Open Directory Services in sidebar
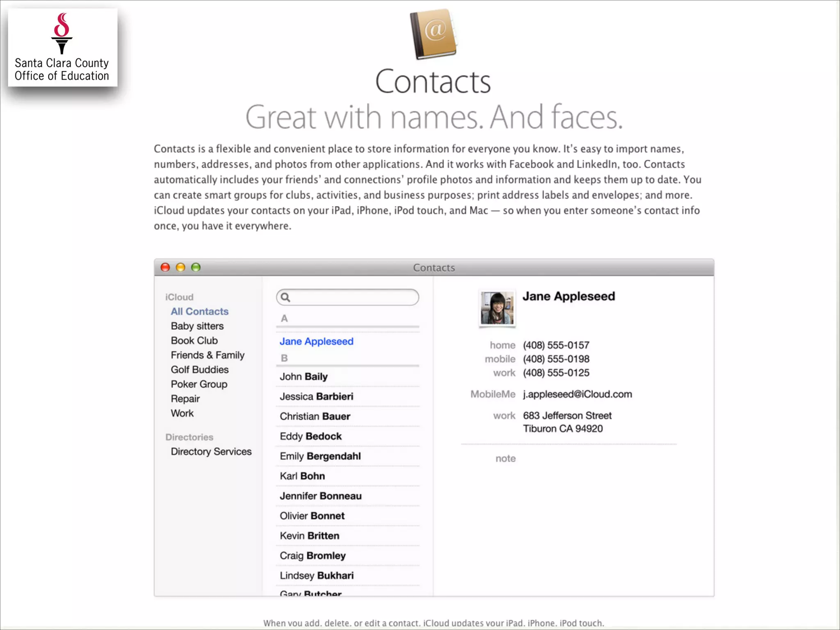Screen dimensions: 840x630 (x=211, y=452)
